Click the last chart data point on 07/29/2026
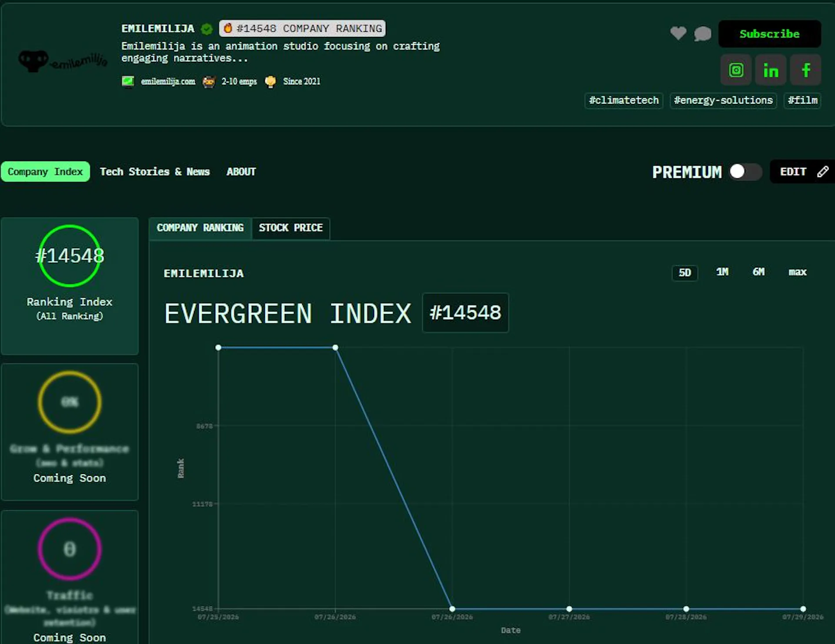The width and height of the screenshot is (835, 644). coord(803,609)
